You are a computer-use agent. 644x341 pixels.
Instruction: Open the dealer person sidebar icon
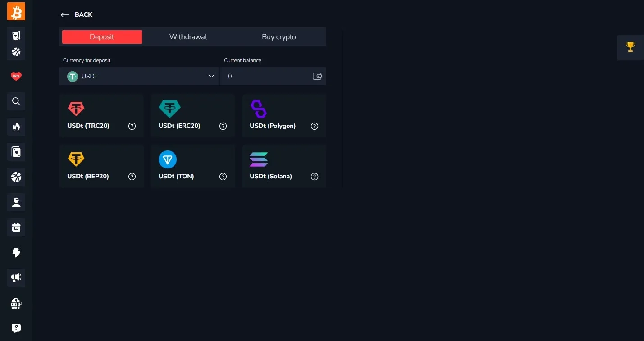16,202
